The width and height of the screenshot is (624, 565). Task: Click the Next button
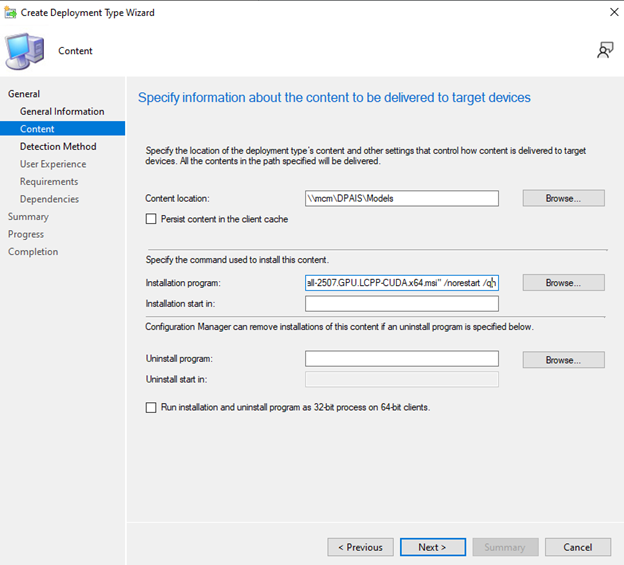click(433, 547)
